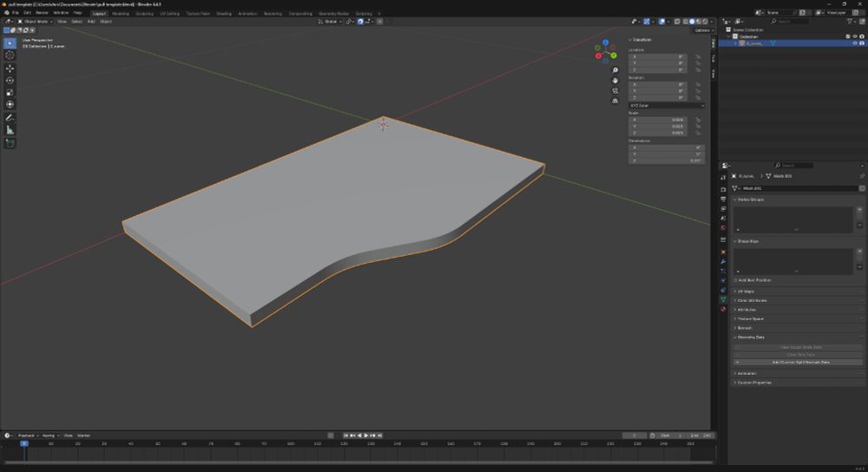Open the viewport Select menu

tap(77, 22)
